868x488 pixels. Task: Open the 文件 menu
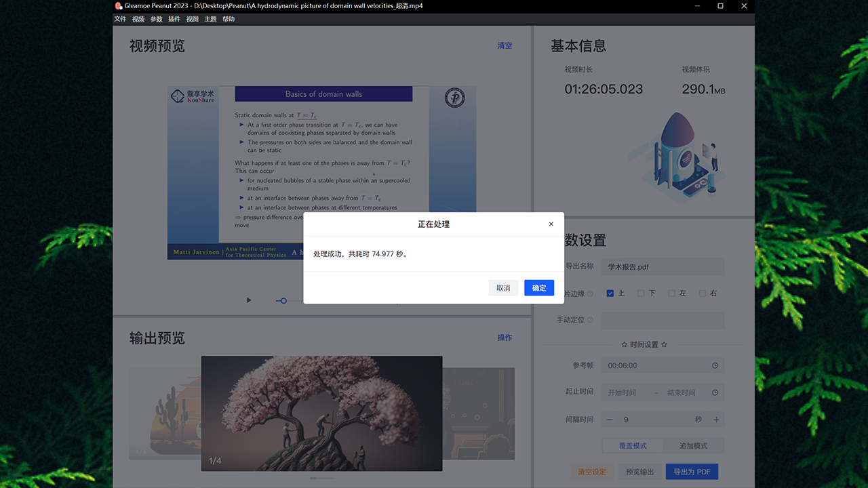[x=120, y=18]
